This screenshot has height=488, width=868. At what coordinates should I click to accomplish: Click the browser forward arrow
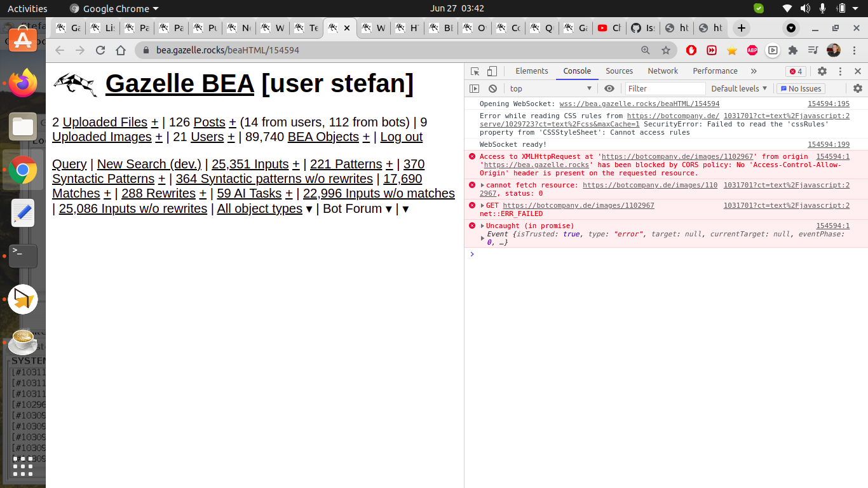pos(80,50)
